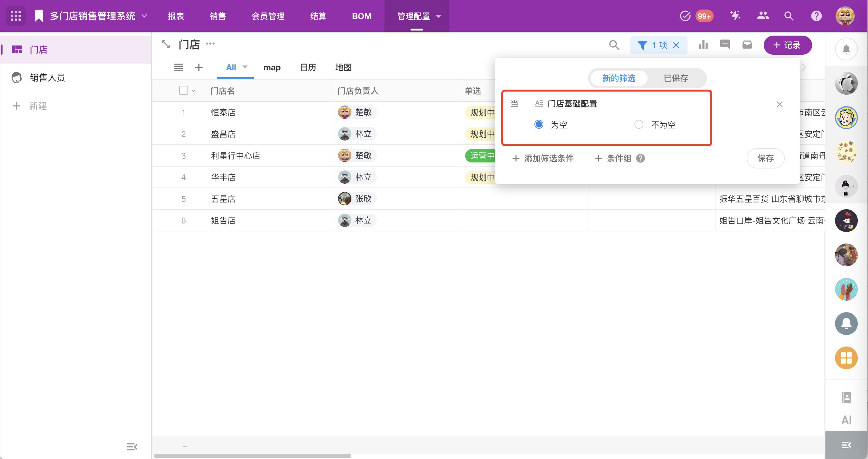Open the BOM menu
The height and width of the screenshot is (459, 868).
click(x=362, y=16)
